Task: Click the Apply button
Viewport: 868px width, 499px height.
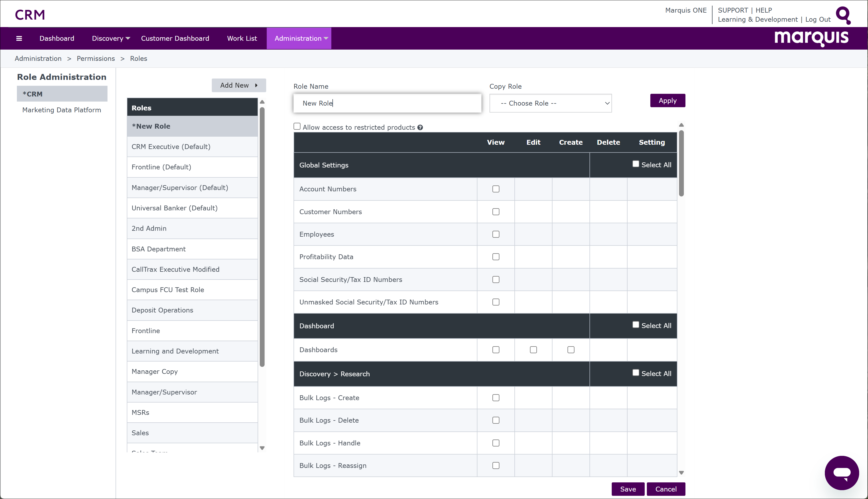Action: point(667,100)
